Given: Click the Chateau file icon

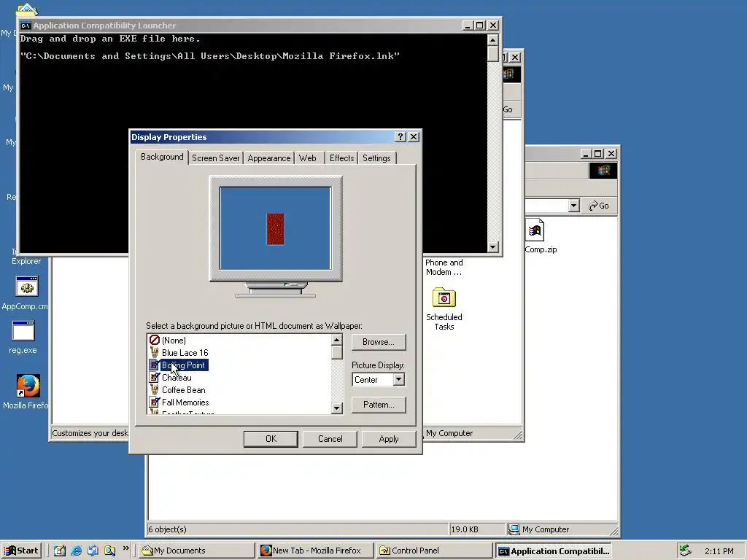Looking at the screenshot, I should (x=154, y=377).
